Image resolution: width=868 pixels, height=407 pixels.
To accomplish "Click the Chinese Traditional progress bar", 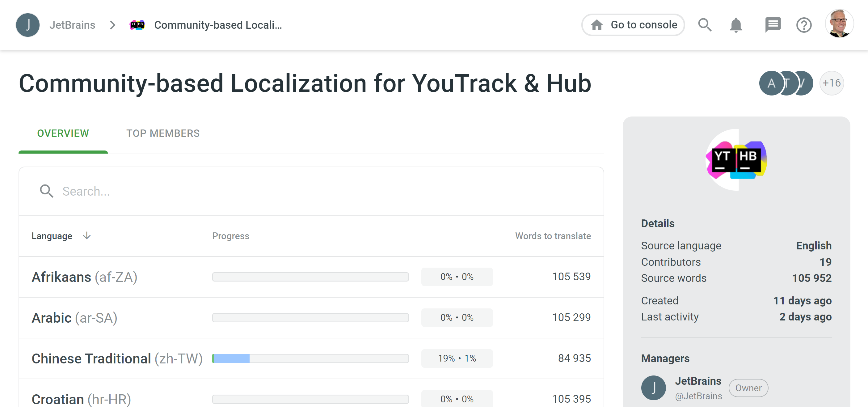I will tap(310, 359).
